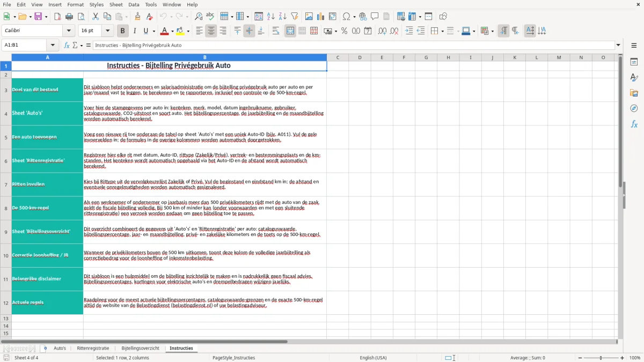Switch to the Bijtellingsoverzicht sheet tab
This screenshot has height=362, width=644.
coord(140,348)
